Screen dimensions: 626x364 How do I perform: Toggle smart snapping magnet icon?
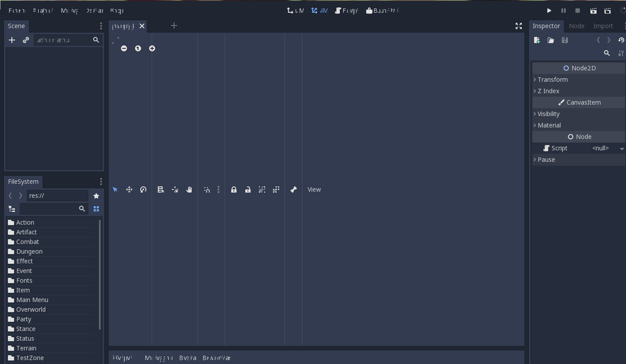tap(207, 189)
